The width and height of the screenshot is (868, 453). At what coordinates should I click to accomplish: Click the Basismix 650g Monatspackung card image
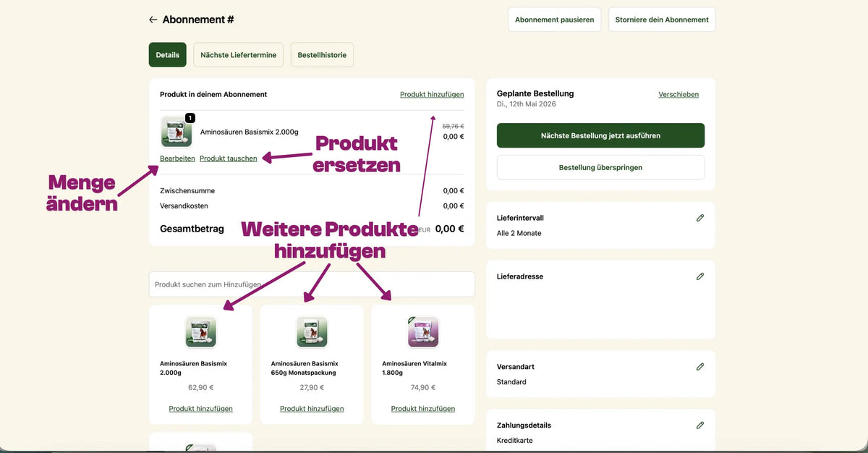tap(312, 332)
